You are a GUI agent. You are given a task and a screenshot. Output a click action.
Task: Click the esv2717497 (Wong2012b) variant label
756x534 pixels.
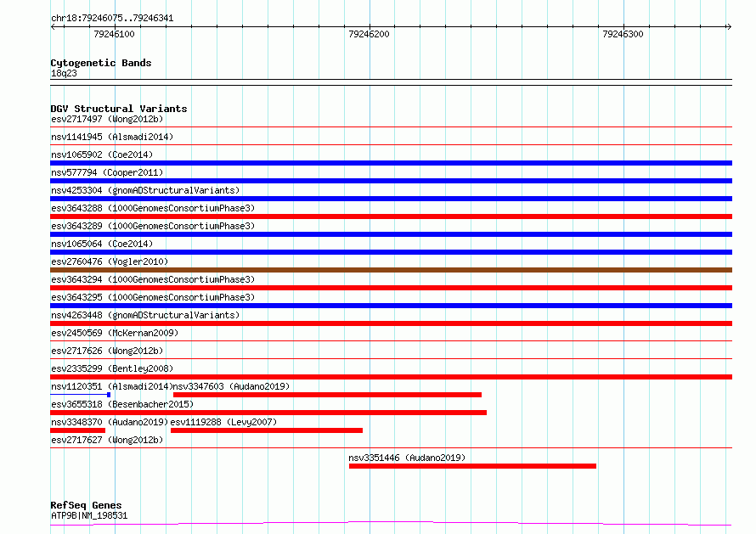point(107,119)
